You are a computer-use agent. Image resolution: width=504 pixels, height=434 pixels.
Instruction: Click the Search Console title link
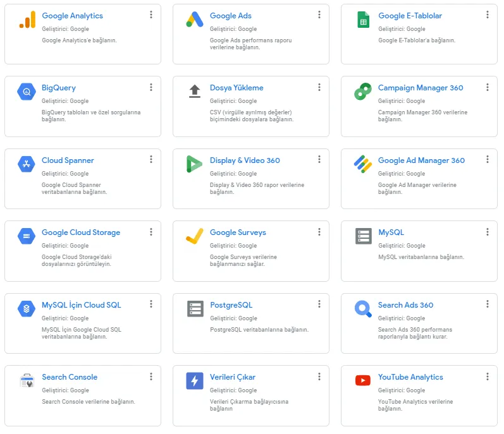(x=70, y=377)
